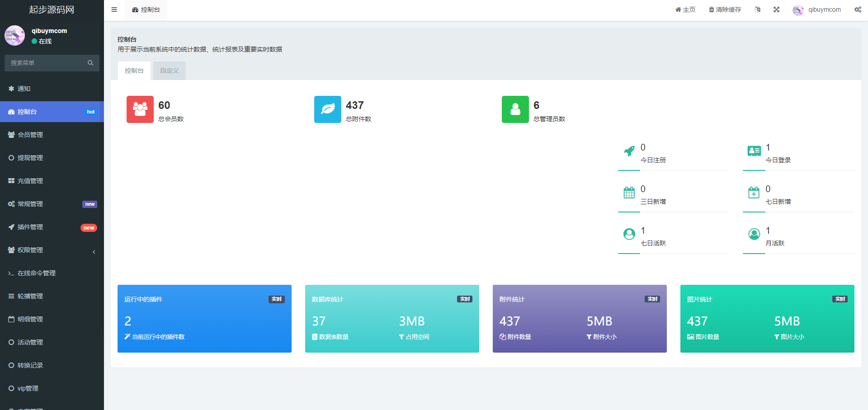Open 提现管理 in the sidebar
The height and width of the screenshot is (410, 868).
tap(52, 158)
